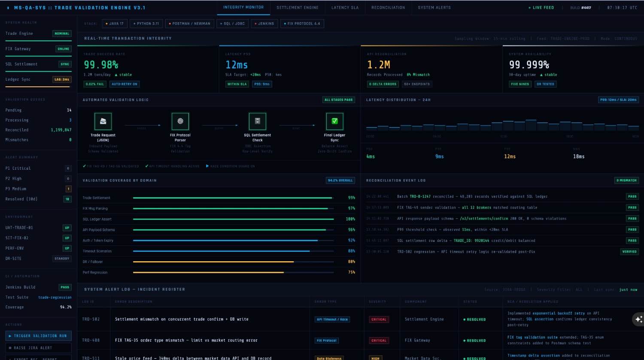Click the CRITICAL severity tag for TRD-502
Screen dimensions: 644x360
379,320
